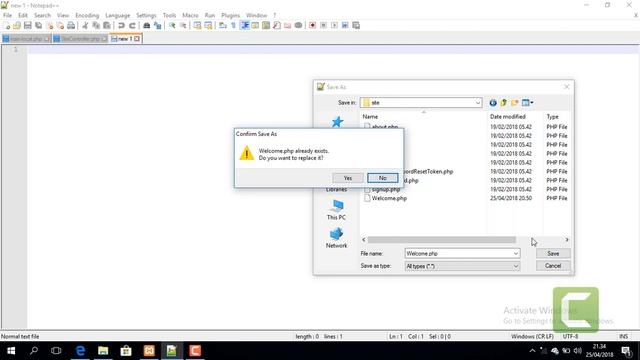This screenshot has width=640, height=360.
Task: Click the Zoom Out toolbar icon
Action: click(x=183, y=25)
